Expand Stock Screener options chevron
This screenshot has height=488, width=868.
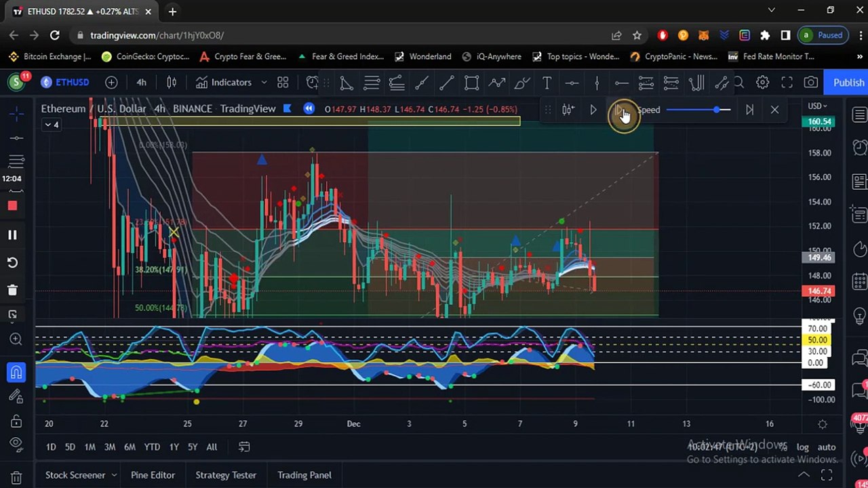click(x=114, y=475)
